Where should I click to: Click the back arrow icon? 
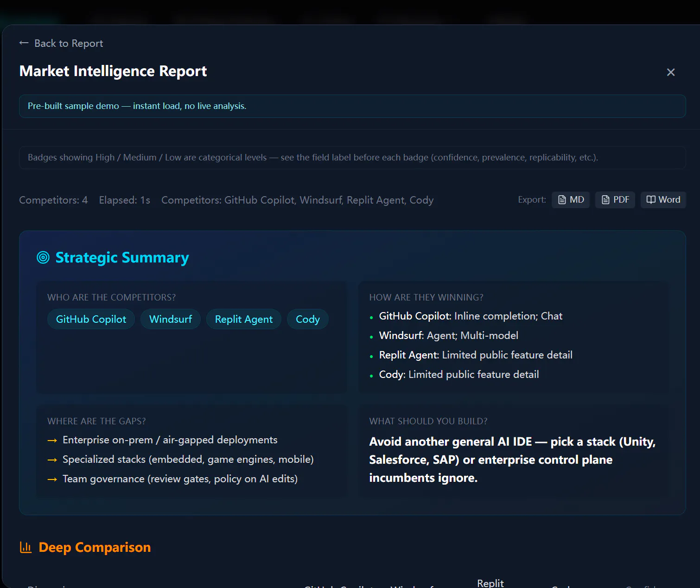[x=24, y=43]
